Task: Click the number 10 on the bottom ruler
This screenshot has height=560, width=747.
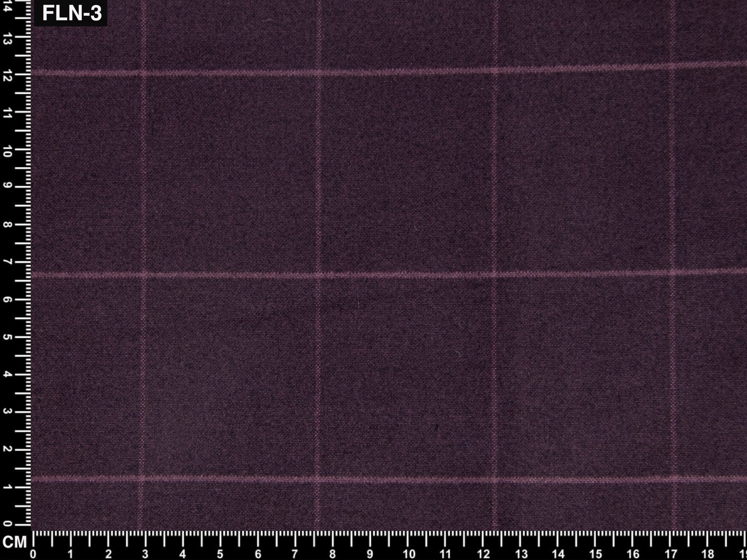Action: [409, 553]
